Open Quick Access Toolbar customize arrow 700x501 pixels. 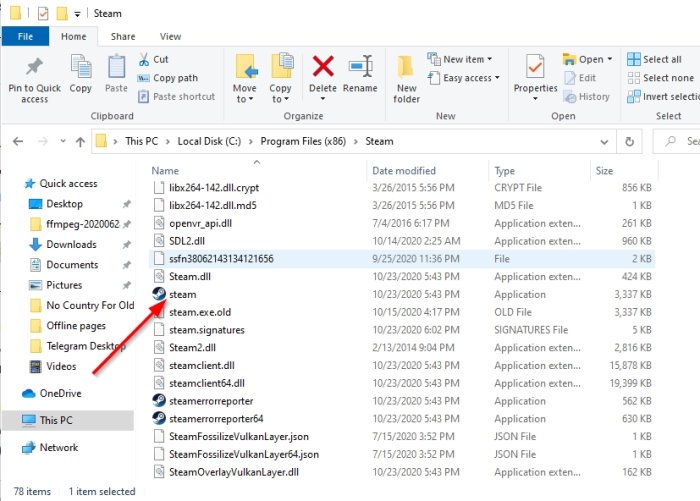click(x=77, y=14)
